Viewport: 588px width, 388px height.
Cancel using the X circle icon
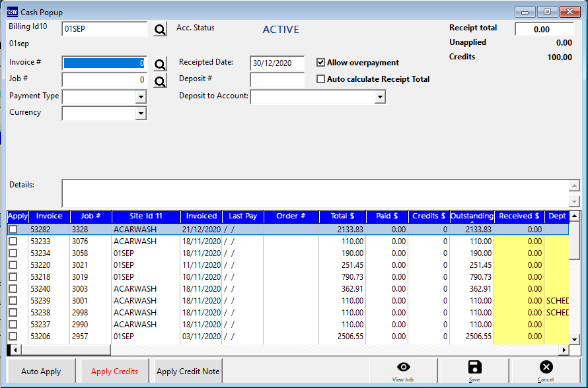pyautogui.click(x=546, y=370)
